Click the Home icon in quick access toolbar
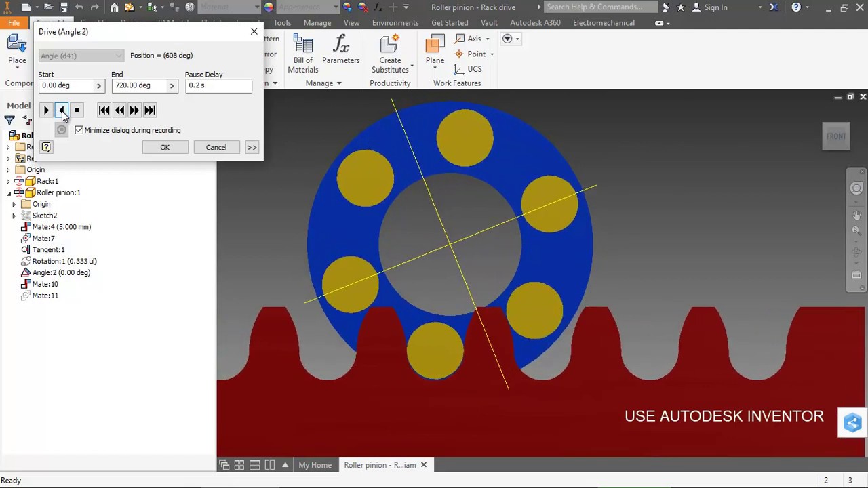This screenshot has height=488, width=868. pyautogui.click(x=114, y=7)
